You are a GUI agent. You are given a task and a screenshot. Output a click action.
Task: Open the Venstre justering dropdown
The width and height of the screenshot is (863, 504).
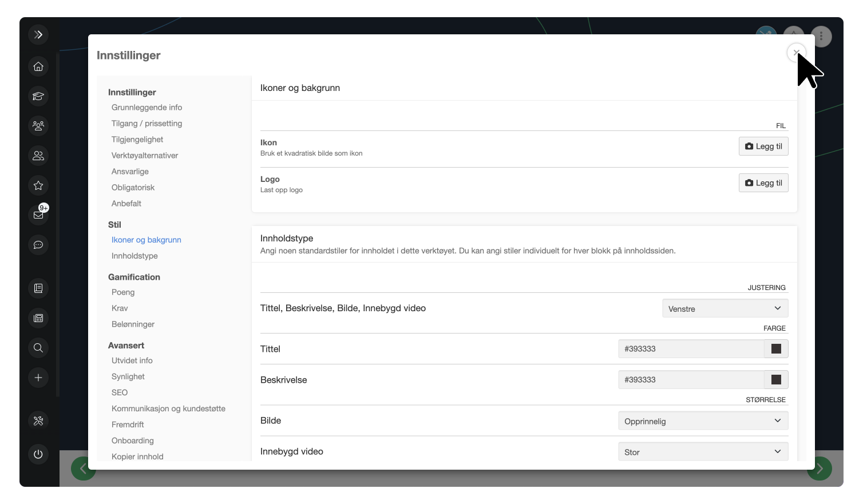725,308
